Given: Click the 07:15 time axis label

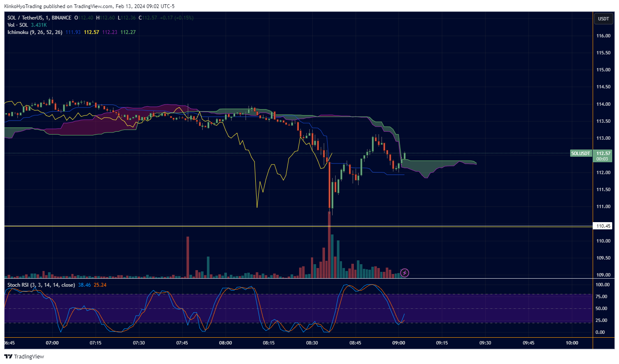Looking at the screenshot, I should coord(96,343).
